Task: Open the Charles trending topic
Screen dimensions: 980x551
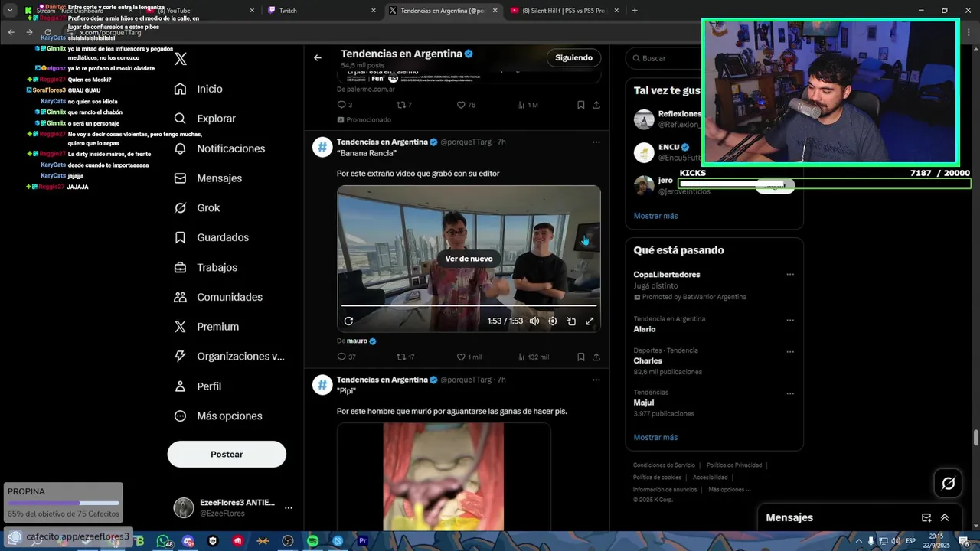Action: [x=648, y=361]
